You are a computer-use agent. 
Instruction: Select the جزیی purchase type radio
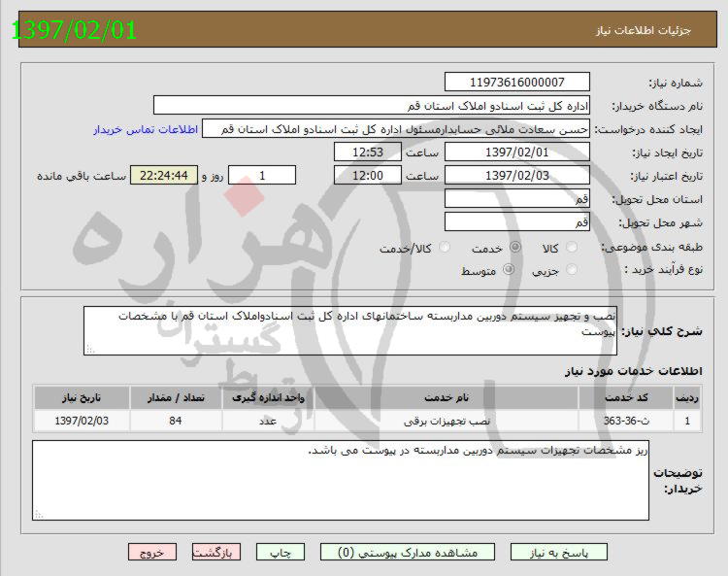[x=572, y=269]
